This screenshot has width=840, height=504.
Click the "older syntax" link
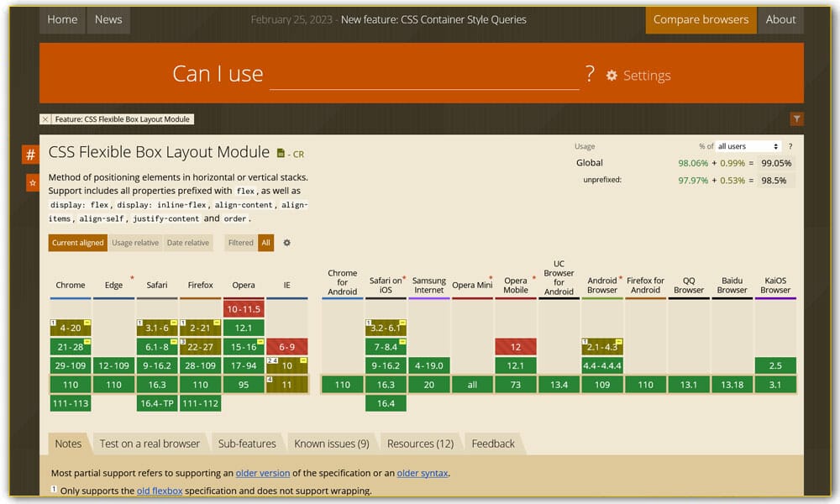(x=423, y=473)
